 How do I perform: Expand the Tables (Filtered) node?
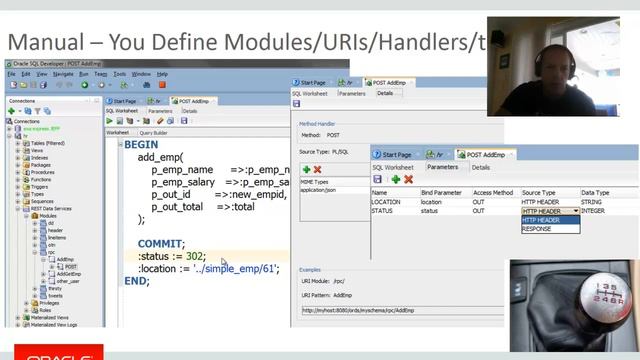pos(18,143)
